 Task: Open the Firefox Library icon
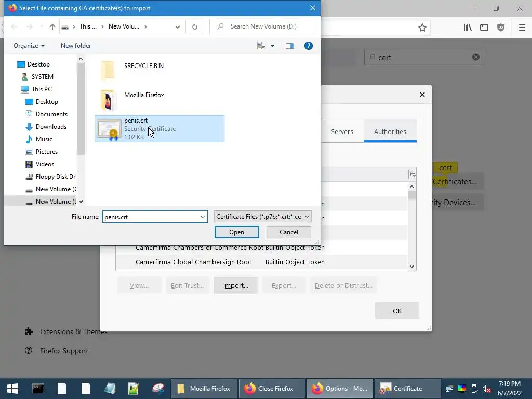[x=468, y=28]
